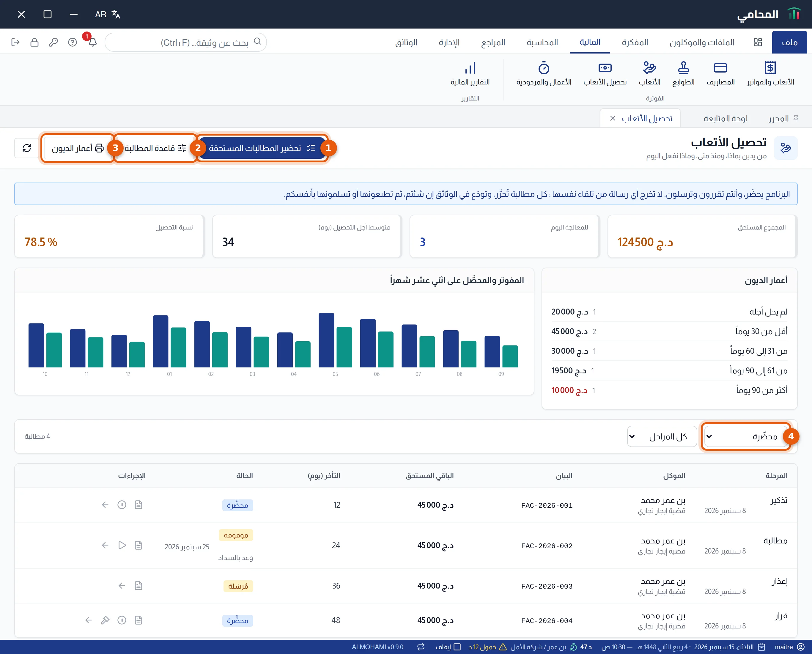Select the المالية ribbon tab

point(590,42)
